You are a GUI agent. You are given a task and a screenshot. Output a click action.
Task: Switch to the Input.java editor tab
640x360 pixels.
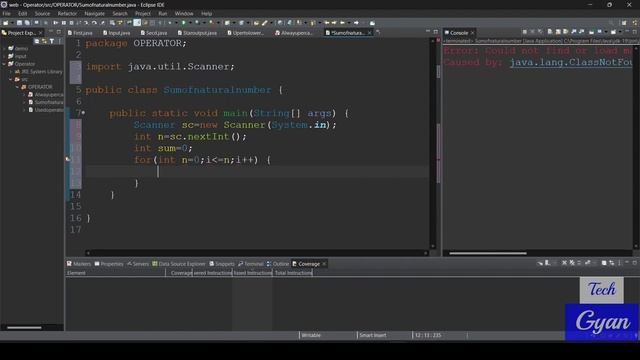tap(117, 33)
